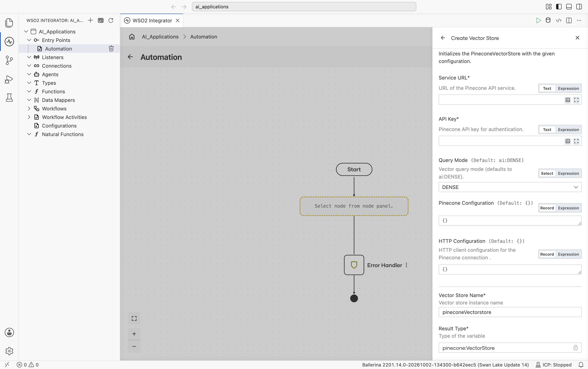
Task: Click the refresh icon in the integrator header
Action: (x=111, y=20)
